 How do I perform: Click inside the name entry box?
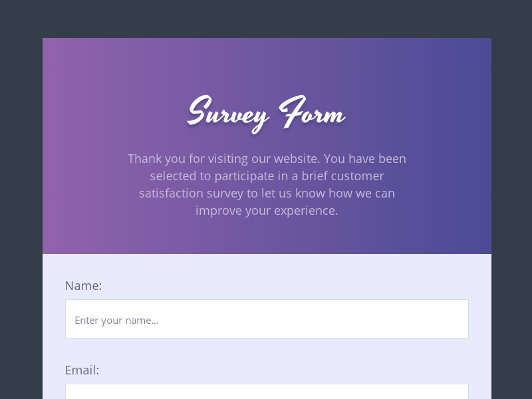pyautogui.click(x=266, y=319)
